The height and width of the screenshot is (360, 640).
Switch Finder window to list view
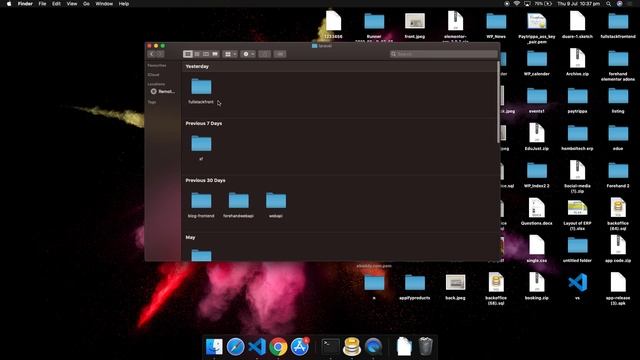[x=197, y=54]
